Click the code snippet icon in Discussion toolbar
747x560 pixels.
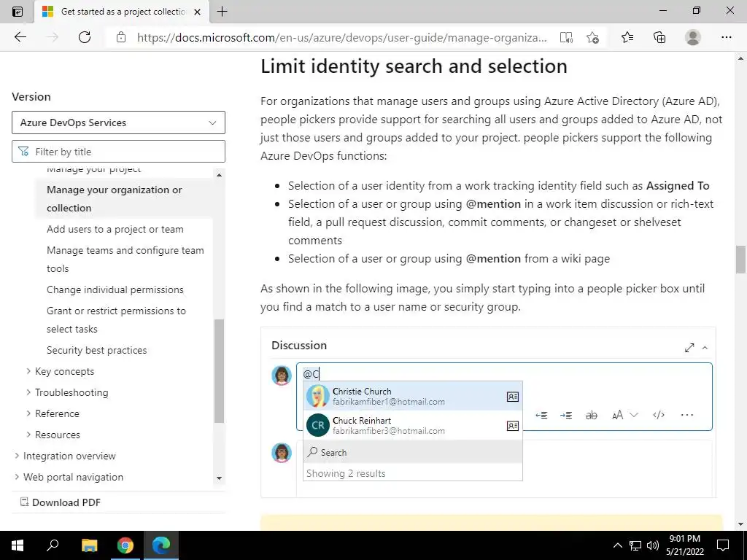click(x=659, y=415)
